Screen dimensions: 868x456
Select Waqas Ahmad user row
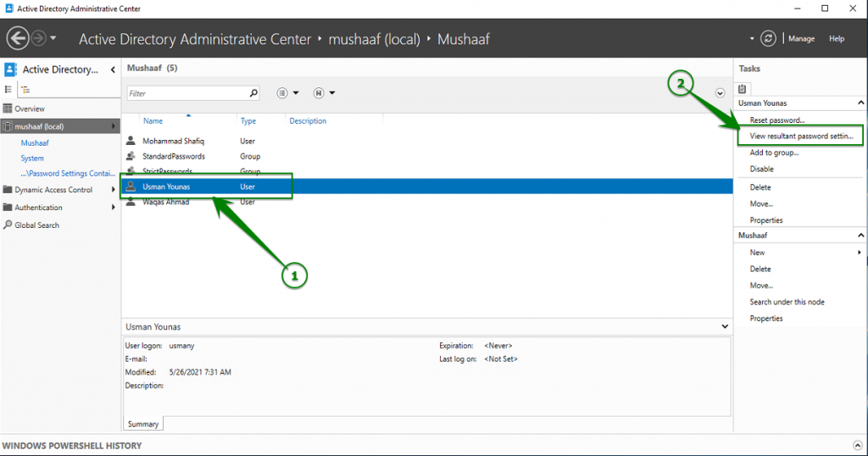point(427,202)
